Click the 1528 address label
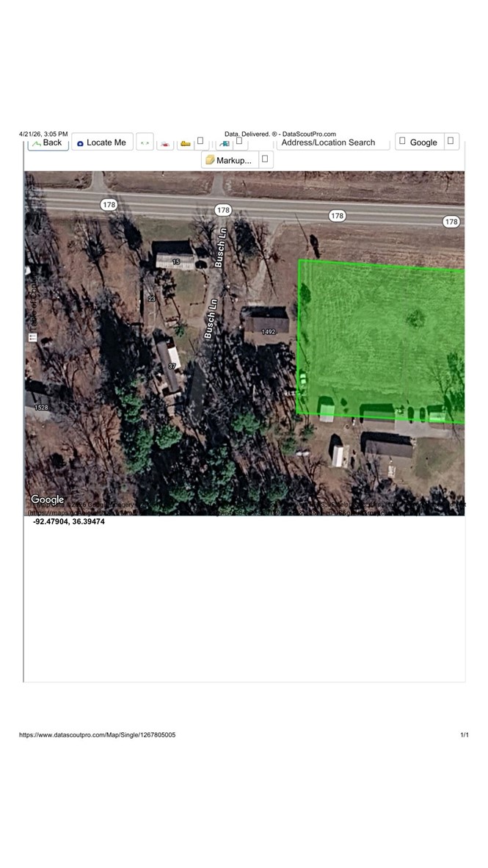Screen dimensions: 488x868 pyautogui.click(x=41, y=408)
